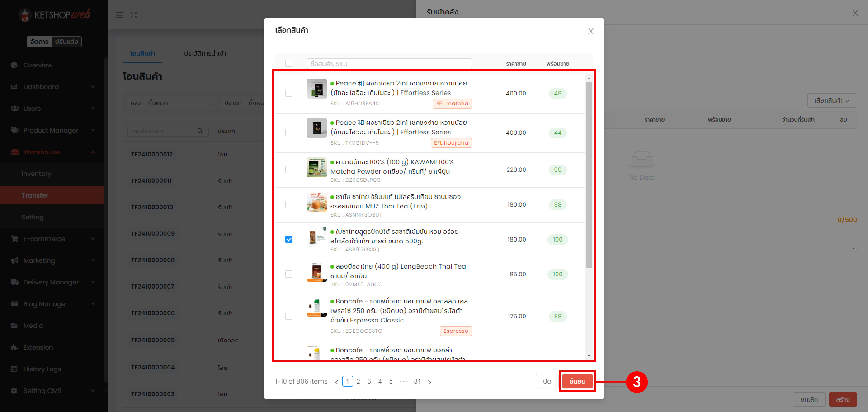This screenshot has height=412, width=868.
Task: Click the Marketing megaphone icon
Action: (14, 261)
